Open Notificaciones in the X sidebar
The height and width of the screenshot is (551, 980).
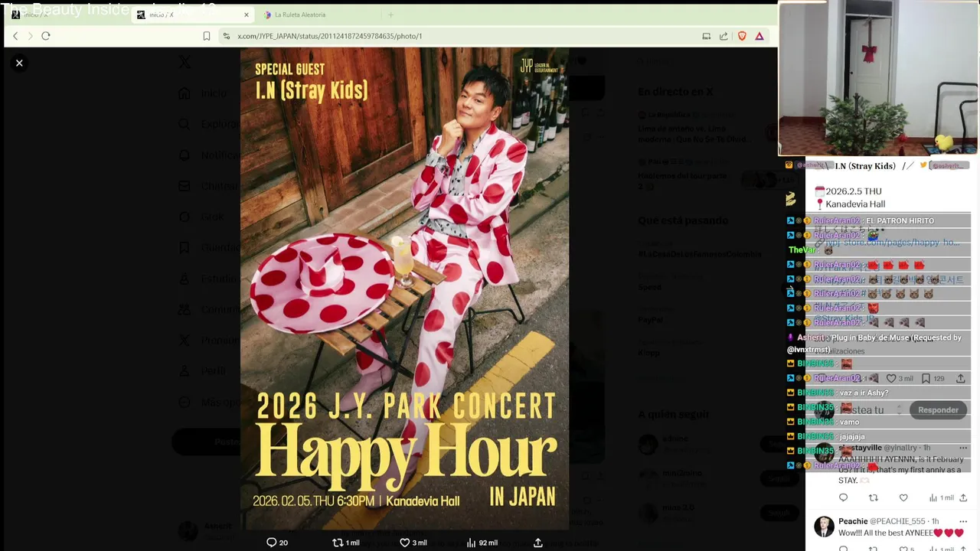coord(210,155)
